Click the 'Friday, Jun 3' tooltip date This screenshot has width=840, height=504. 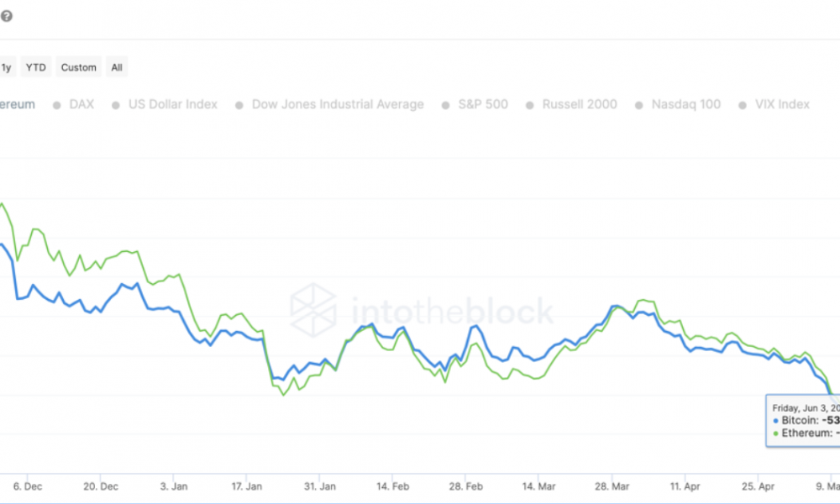click(x=806, y=408)
